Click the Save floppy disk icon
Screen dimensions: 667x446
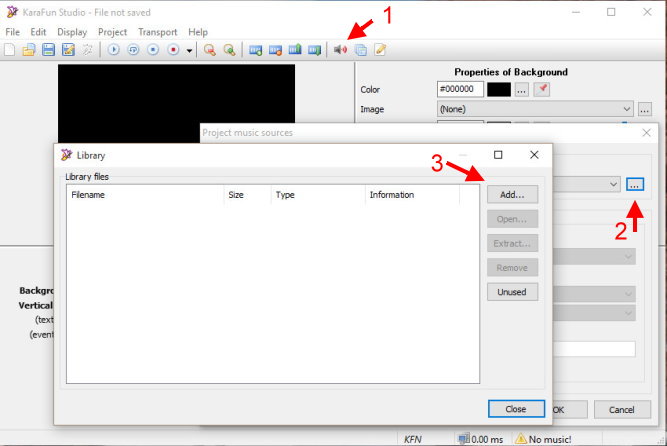pyautogui.click(x=48, y=49)
